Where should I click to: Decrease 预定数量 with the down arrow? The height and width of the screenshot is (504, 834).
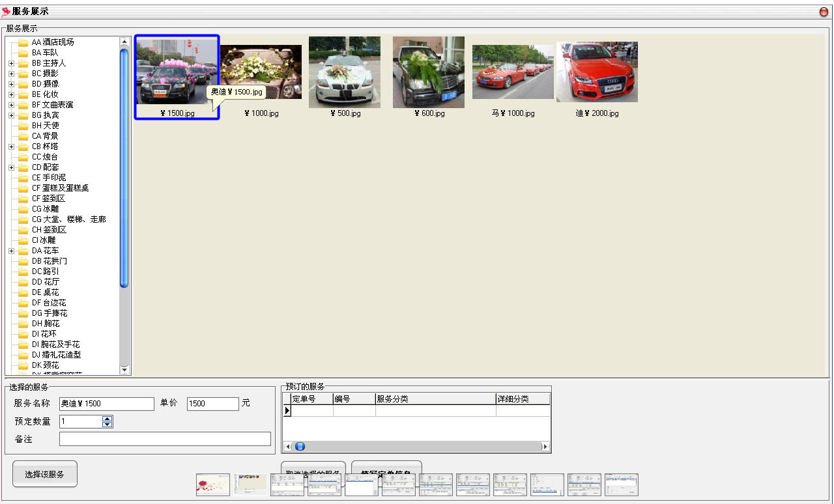[x=108, y=425]
